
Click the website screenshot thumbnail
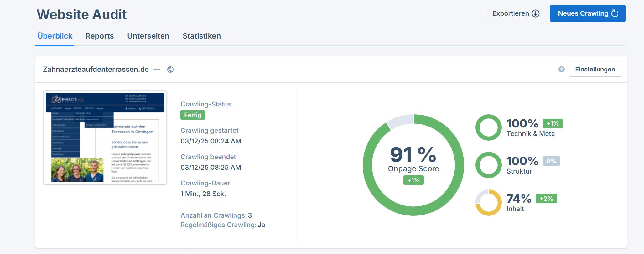point(105,137)
